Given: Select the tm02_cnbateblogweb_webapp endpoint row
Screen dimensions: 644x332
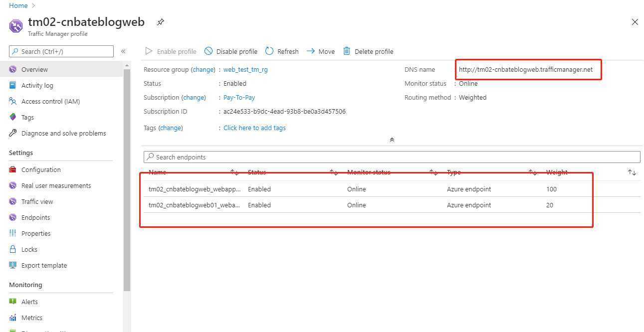Looking at the screenshot, I should click(392, 189).
